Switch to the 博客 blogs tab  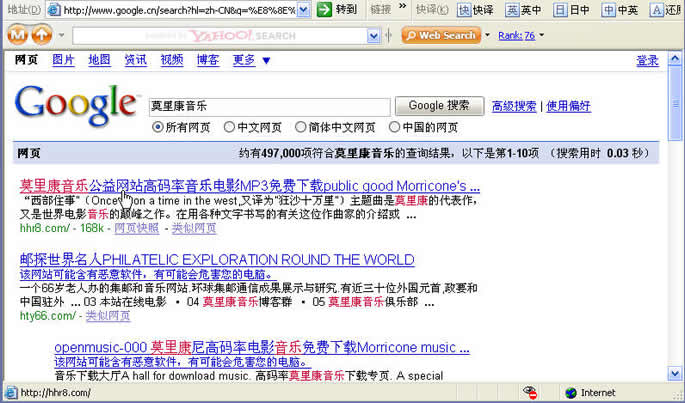pyautogui.click(x=208, y=59)
